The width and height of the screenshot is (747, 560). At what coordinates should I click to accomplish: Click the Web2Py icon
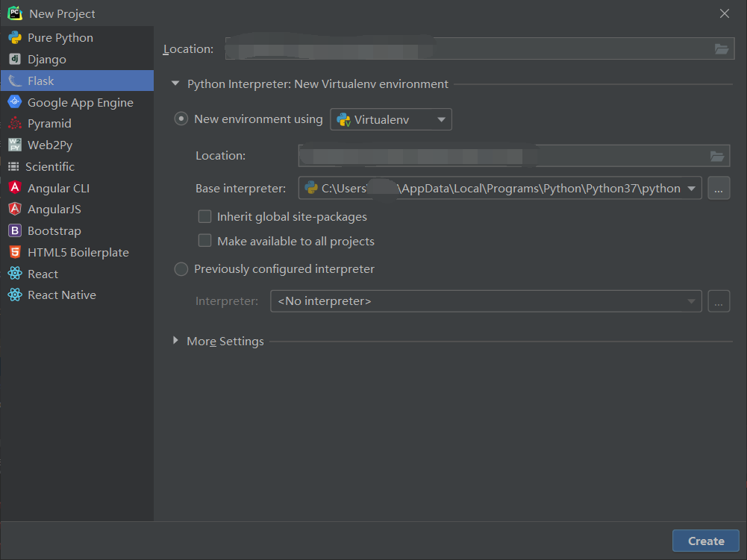point(15,145)
